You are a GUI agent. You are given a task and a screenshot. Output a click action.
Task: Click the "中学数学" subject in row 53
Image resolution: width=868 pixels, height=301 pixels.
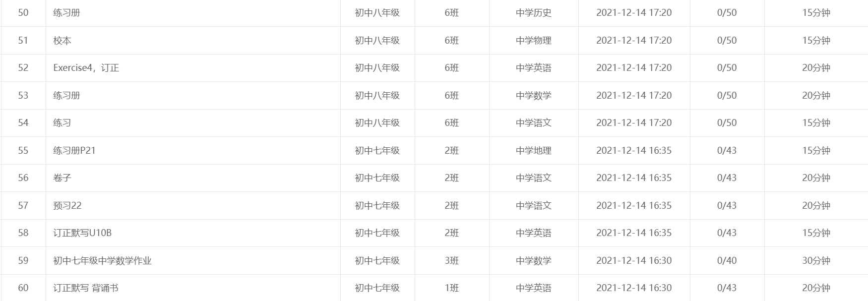click(x=534, y=95)
